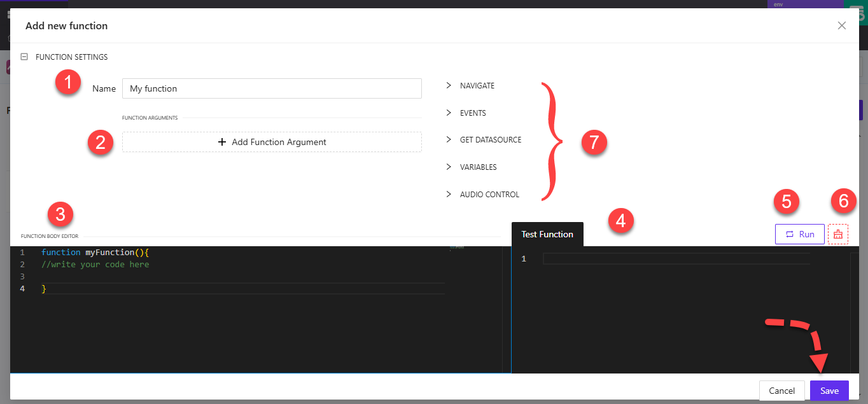Close the Add new function dialog
The width and height of the screenshot is (868, 404).
[x=841, y=25]
